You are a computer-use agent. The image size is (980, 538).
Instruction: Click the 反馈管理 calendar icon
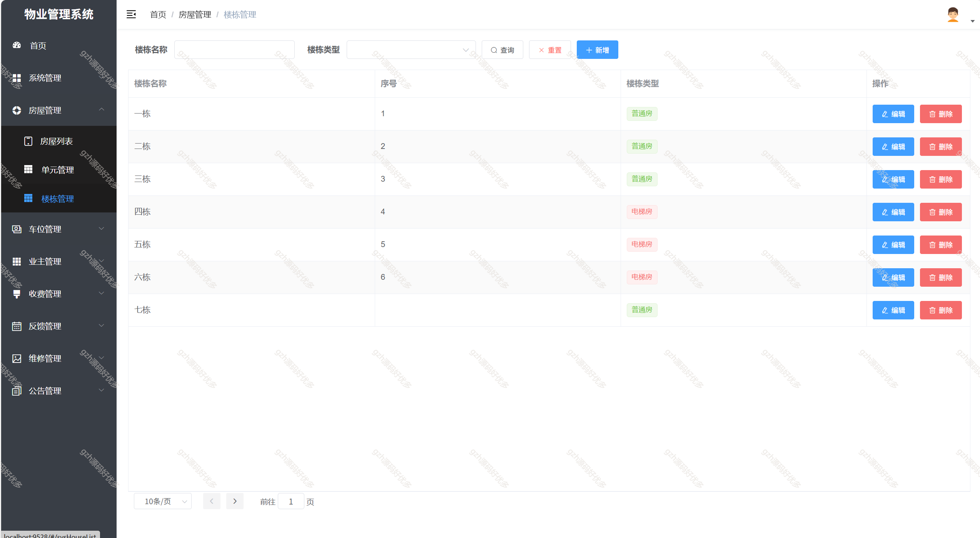point(17,326)
